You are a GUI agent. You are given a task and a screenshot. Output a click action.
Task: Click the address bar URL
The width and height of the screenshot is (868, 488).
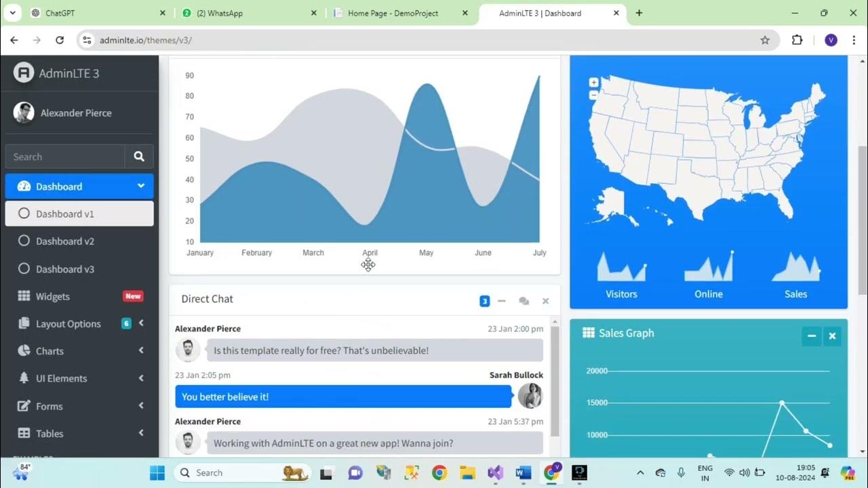point(145,40)
